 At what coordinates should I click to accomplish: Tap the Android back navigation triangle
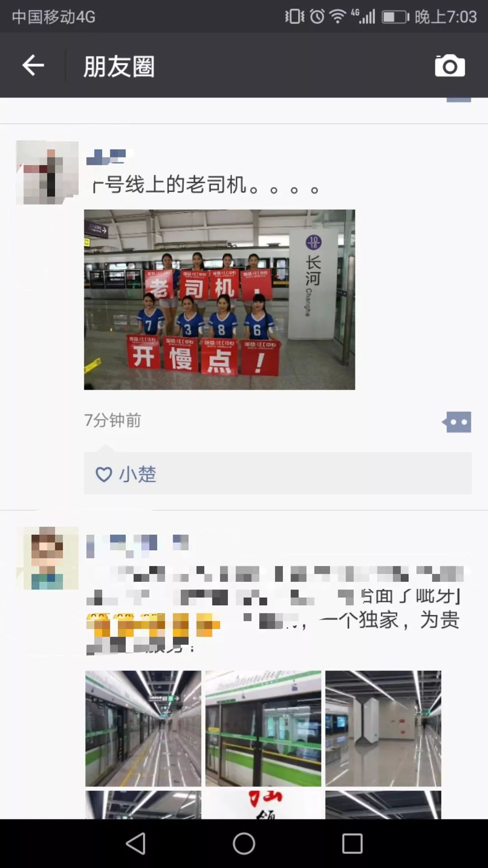[136, 844]
